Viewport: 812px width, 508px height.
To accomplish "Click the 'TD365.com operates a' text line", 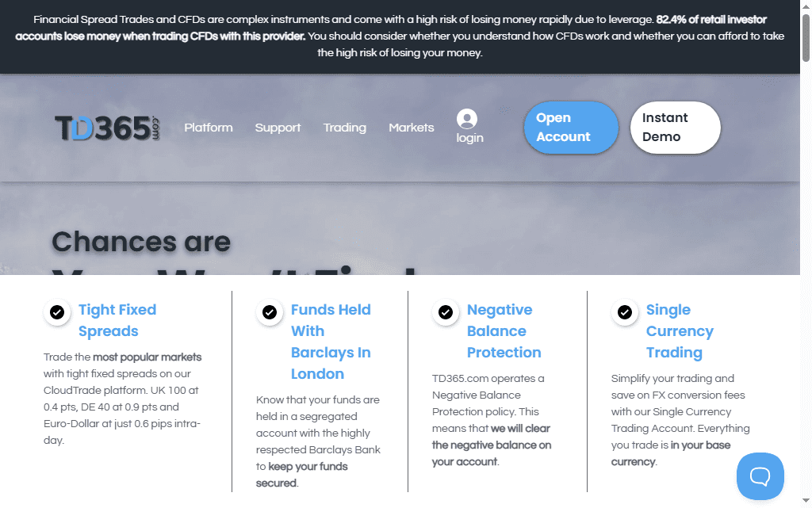I will [x=488, y=378].
